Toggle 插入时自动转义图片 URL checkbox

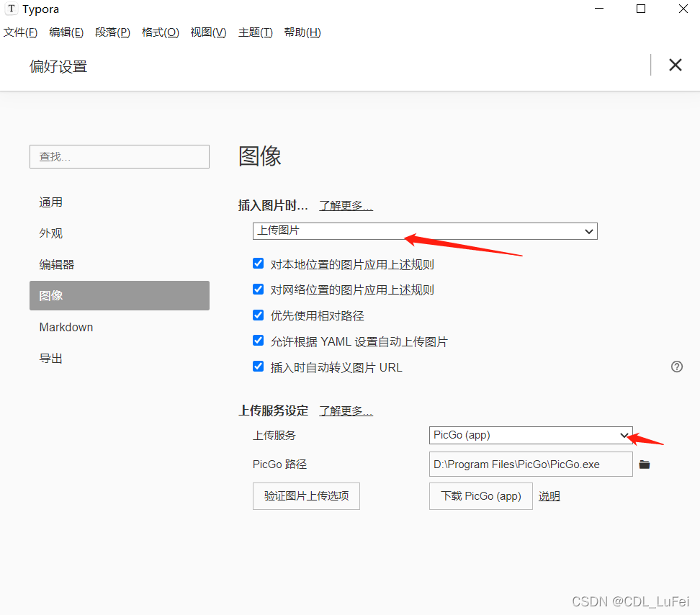tap(258, 367)
